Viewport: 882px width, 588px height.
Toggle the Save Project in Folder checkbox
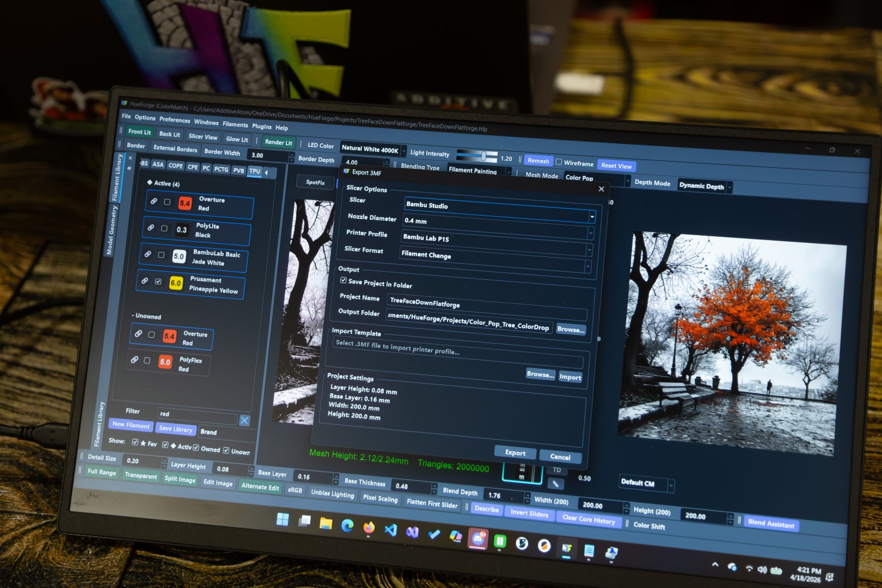pyautogui.click(x=344, y=280)
